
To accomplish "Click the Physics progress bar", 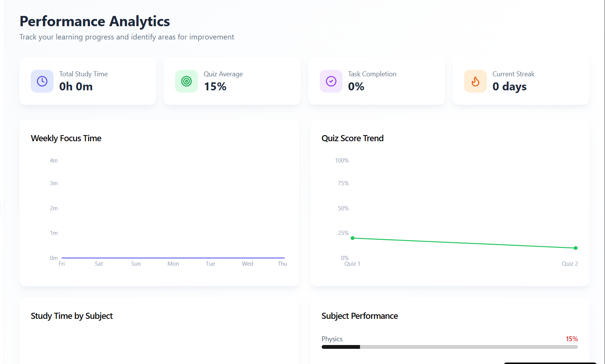I will click(450, 347).
